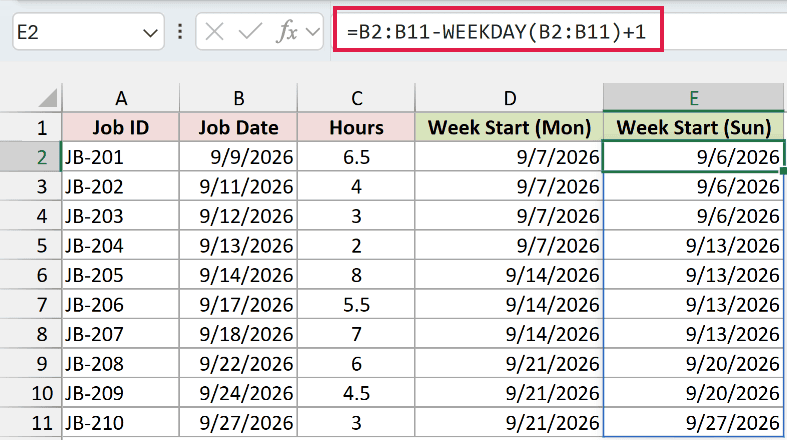Select row 5 header
This screenshot has height=440, width=787.
coord(31,245)
